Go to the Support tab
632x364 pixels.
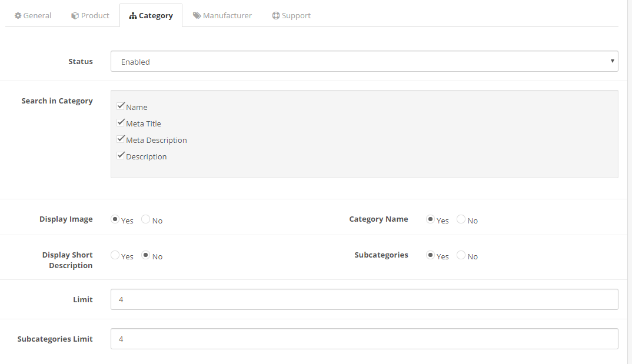(x=291, y=16)
